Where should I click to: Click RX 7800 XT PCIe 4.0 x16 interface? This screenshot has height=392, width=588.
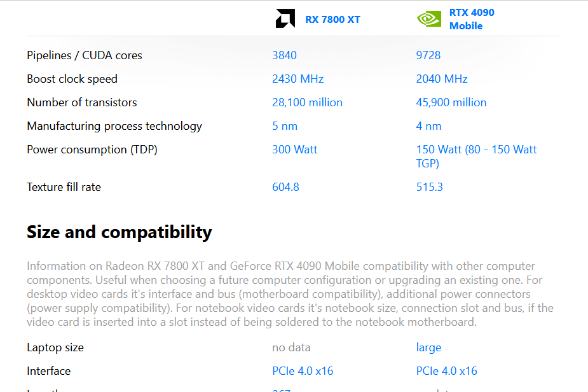click(303, 372)
